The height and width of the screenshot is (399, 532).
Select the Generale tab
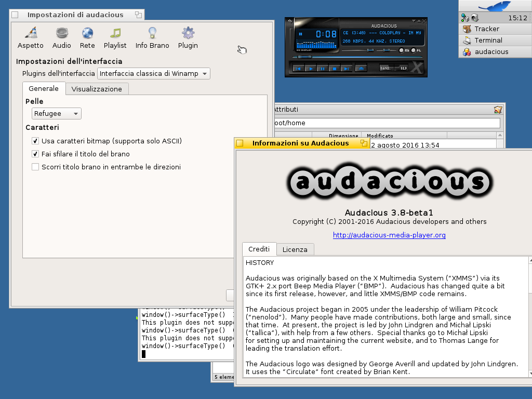point(44,88)
